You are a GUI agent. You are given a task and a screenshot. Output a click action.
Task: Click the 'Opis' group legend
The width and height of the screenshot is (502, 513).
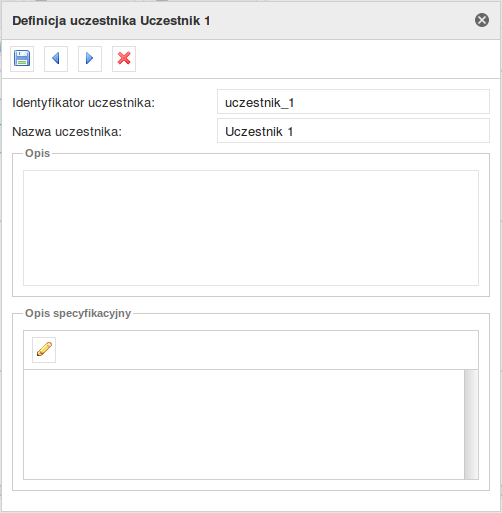pyautogui.click(x=38, y=153)
